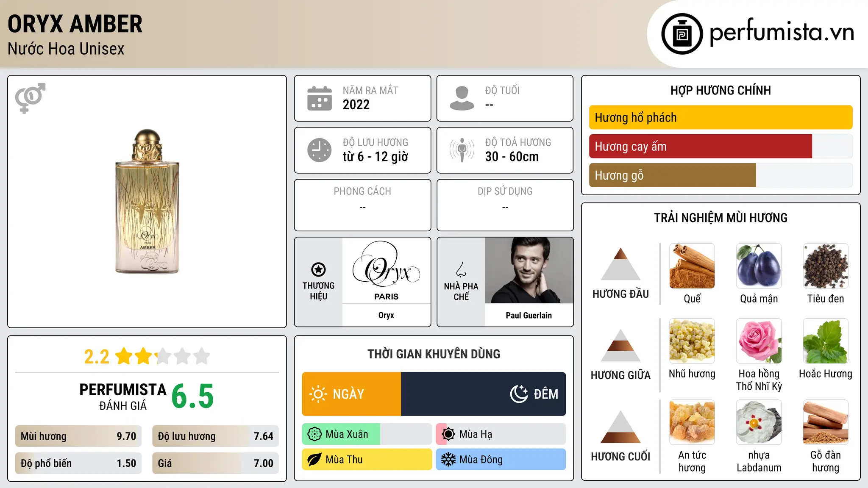Screen dimensions: 868x488
Task: Click the launch year value 2022
Action: pyautogui.click(x=356, y=105)
